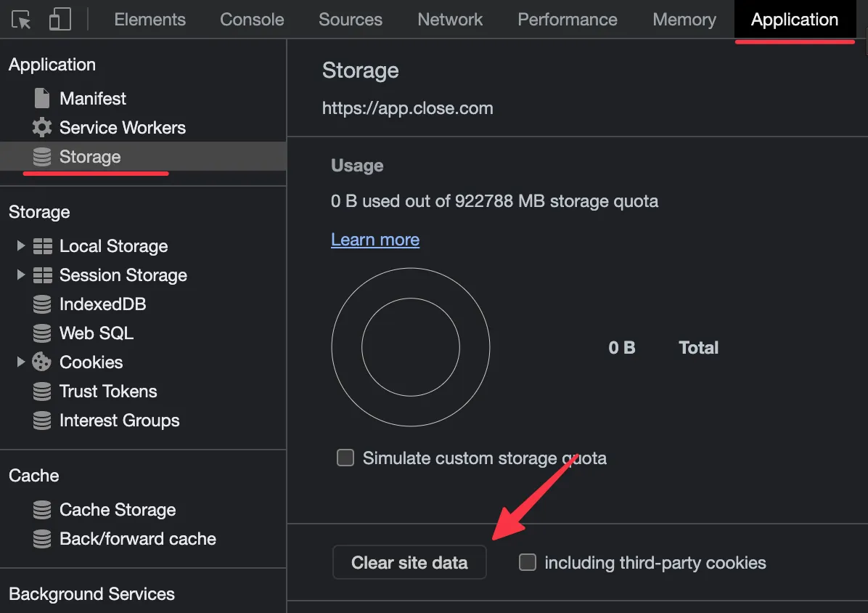The image size is (868, 613).
Task: Expand the Local Storage tree node
Action: [20, 245]
